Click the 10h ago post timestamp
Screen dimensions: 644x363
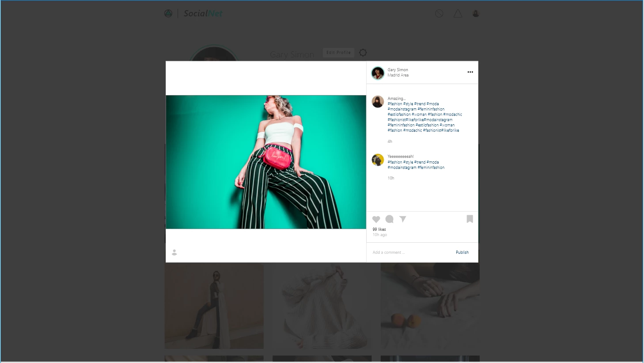click(380, 235)
